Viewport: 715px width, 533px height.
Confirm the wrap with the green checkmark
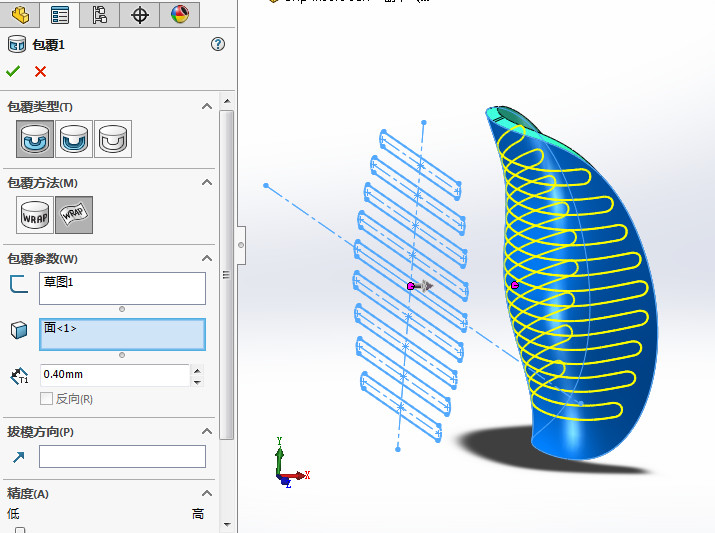[13, 71]
